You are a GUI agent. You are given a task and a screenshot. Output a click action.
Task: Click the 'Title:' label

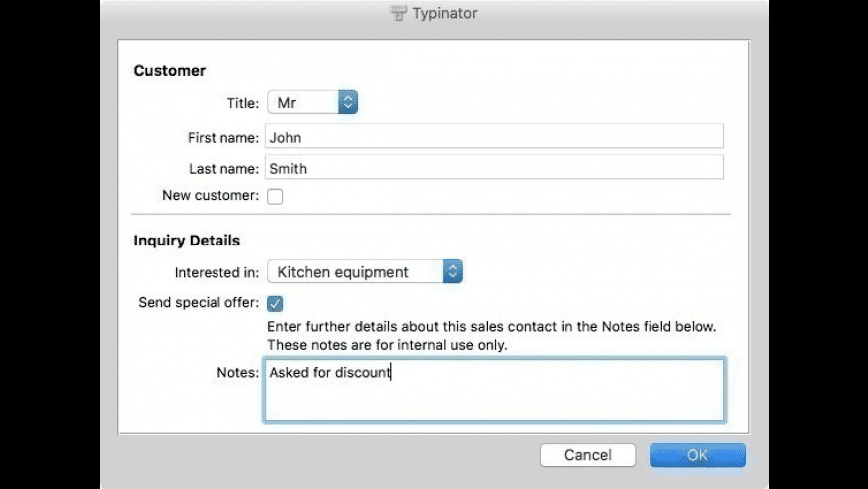pyautogui.click(x=243, y=103)
